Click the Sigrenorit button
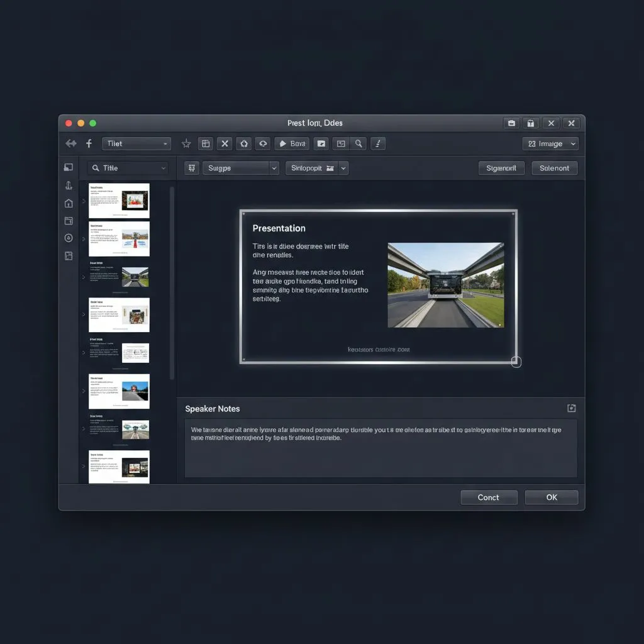The width and height of the screenshot is (644, 644). [x=501, y=168]
